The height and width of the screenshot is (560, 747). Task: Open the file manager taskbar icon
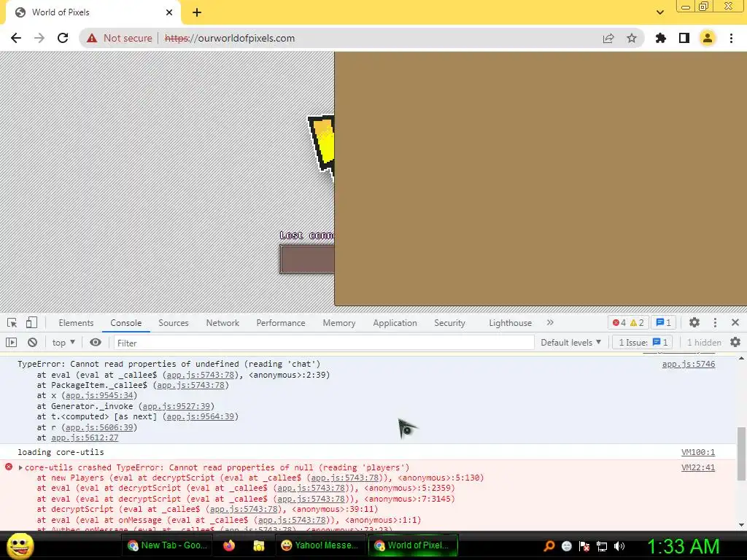(x=259, y=545)
